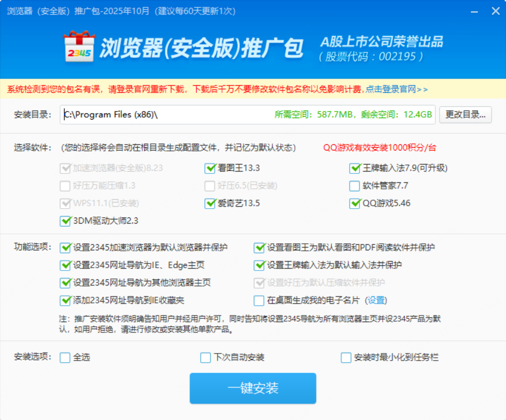This screenshot has height=420, width=506.
Task: Uncheck 3DM驱动大师2.3 checkbox
Action: point(65,221)
